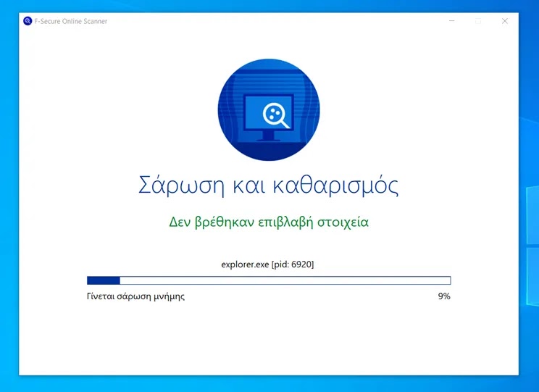Image resolution: width=539 pixels, height=392 pixels.
Task: Click the scan progress bar
Action: [x=269, y=280]
